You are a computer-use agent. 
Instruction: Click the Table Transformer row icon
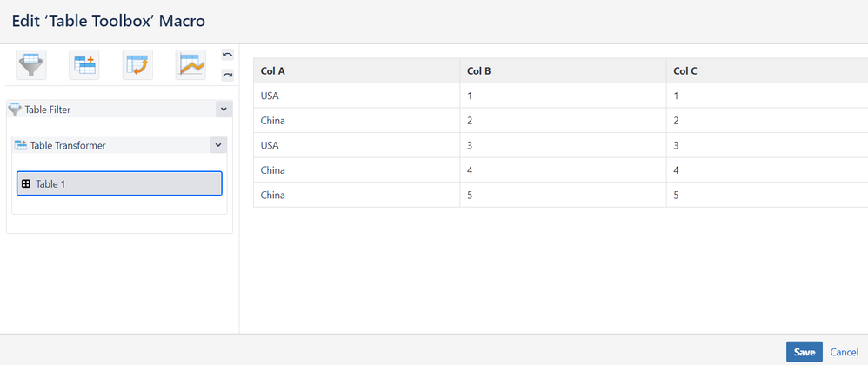pos(21,145)
